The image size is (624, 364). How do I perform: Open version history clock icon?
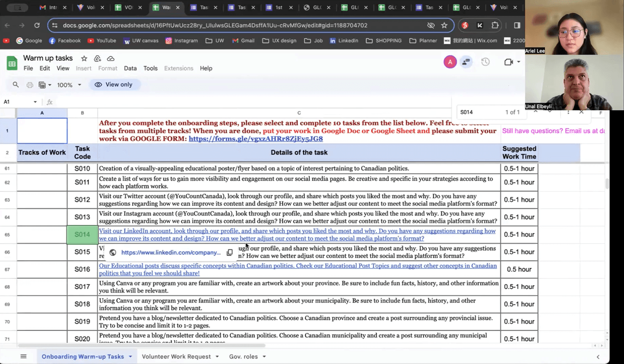coord(485,62)
